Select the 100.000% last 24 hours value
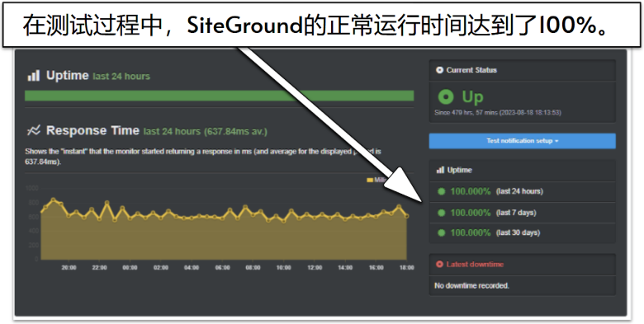 tap(471, 191)
